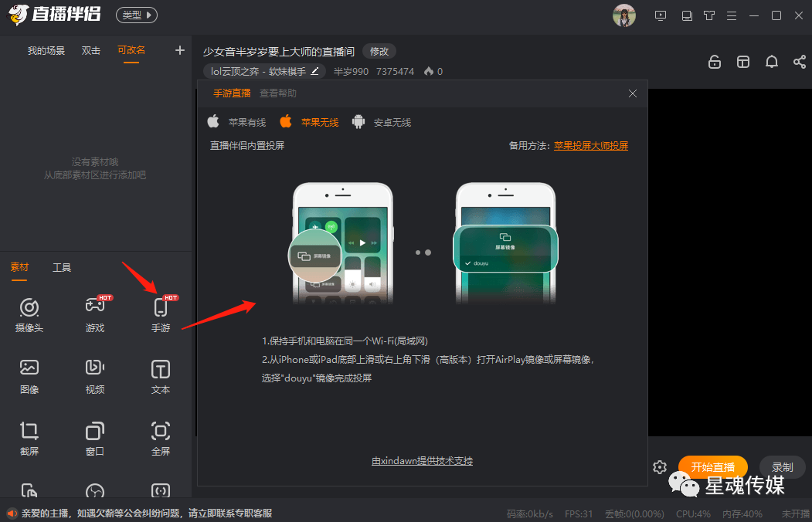Select the 窗口 window capture source

coord(95,439)
